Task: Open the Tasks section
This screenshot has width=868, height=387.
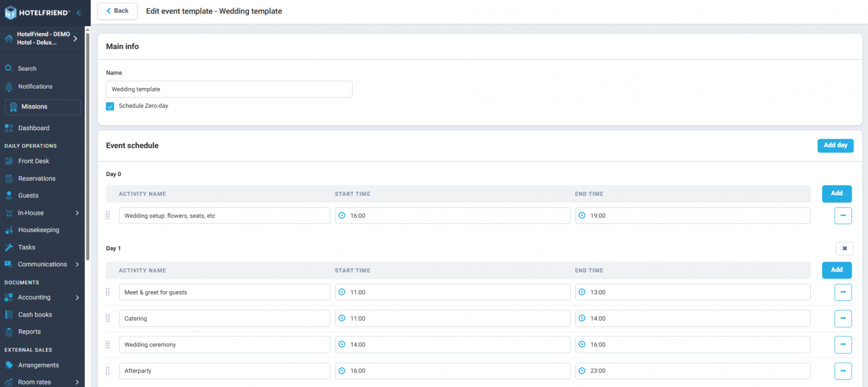Action: tap(27, 247)
